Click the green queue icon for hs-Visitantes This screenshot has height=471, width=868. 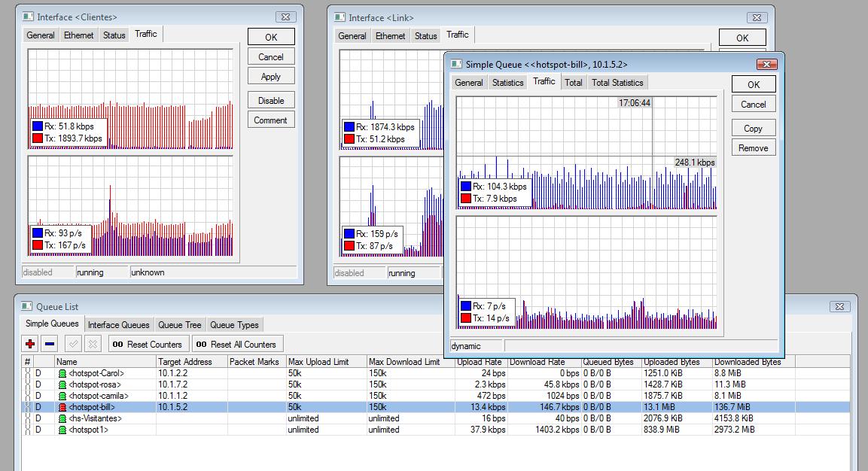(x=62, y=418)
